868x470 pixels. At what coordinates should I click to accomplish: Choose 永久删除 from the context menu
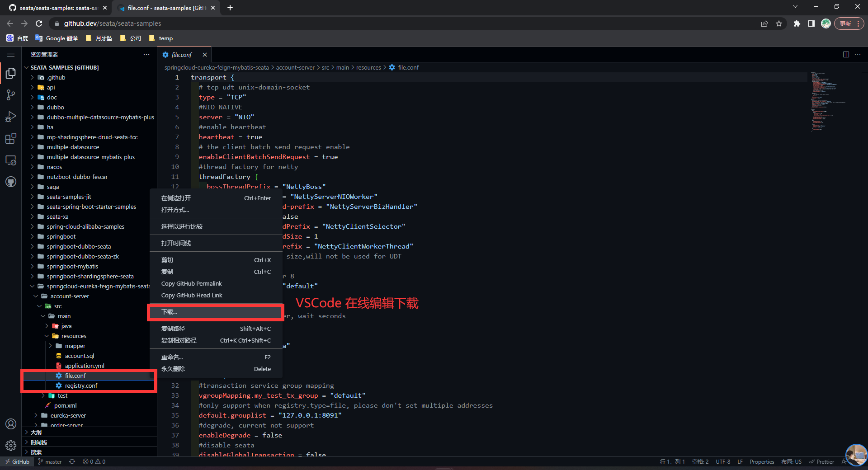216,369
